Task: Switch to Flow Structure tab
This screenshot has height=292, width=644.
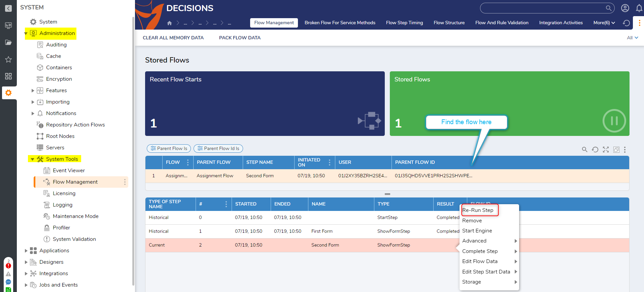Action: click(449, 23)
